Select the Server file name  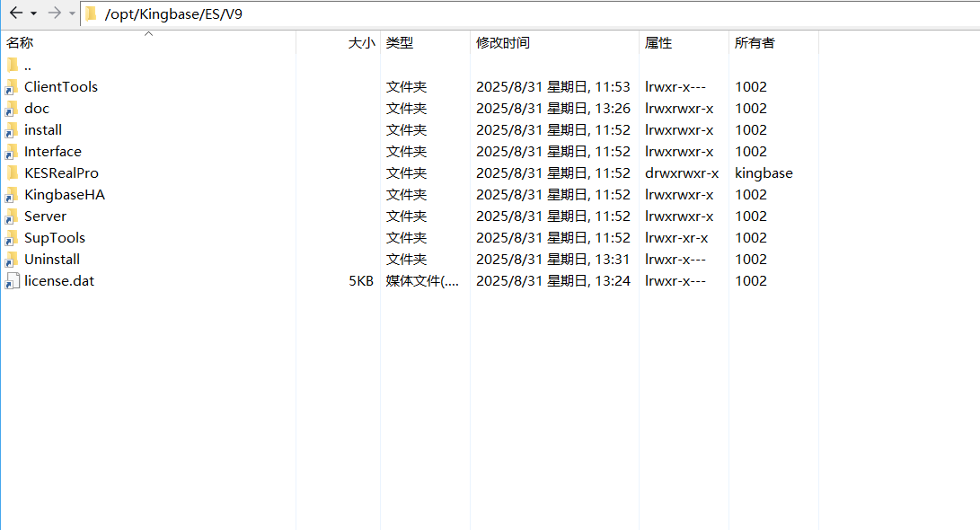[x=45, y=216]
